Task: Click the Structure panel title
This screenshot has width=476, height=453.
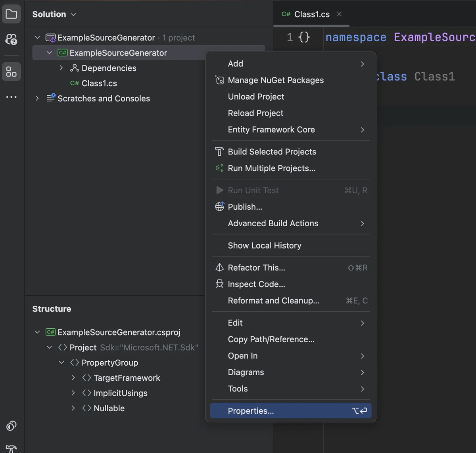Action: tap(52, 309)
